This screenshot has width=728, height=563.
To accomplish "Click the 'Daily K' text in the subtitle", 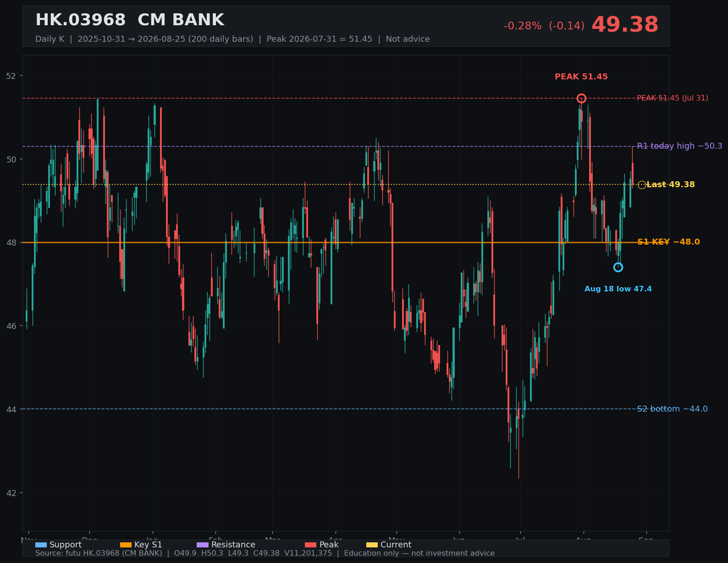I will (x=50, y=39).
